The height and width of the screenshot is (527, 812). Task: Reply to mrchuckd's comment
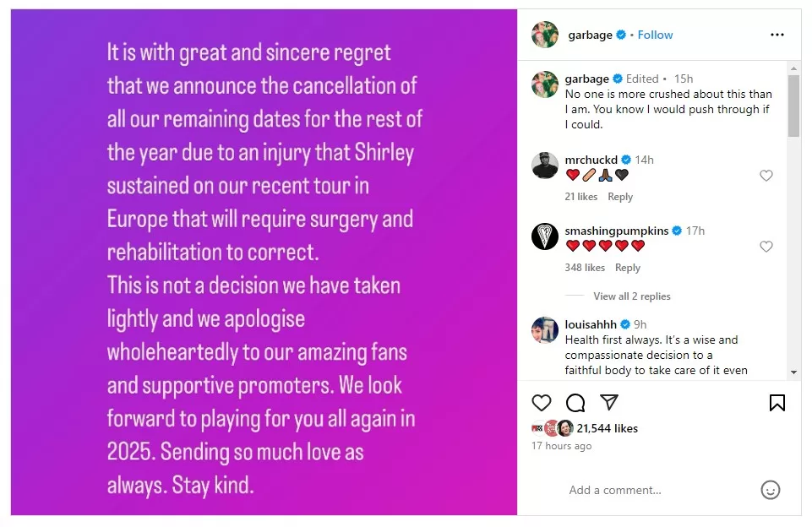620,197
